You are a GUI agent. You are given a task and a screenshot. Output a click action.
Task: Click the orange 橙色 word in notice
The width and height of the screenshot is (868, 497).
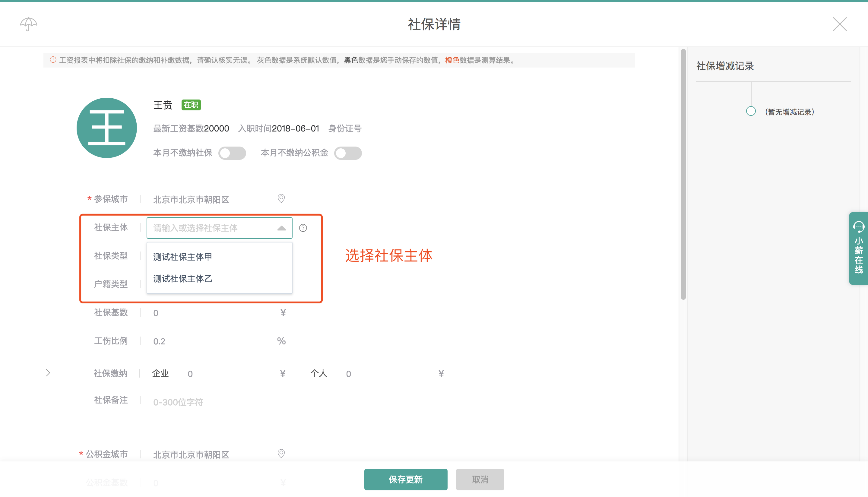452,60
